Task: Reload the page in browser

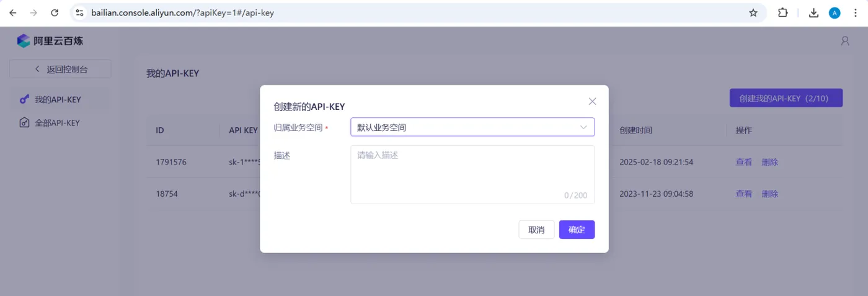Action: point(55,12)
